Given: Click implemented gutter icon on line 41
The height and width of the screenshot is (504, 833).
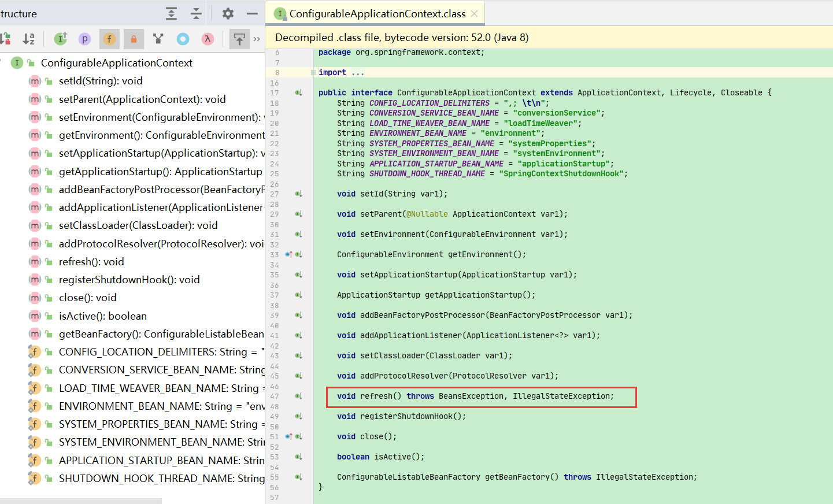Looking at the screenshot, I should (298, 335).
